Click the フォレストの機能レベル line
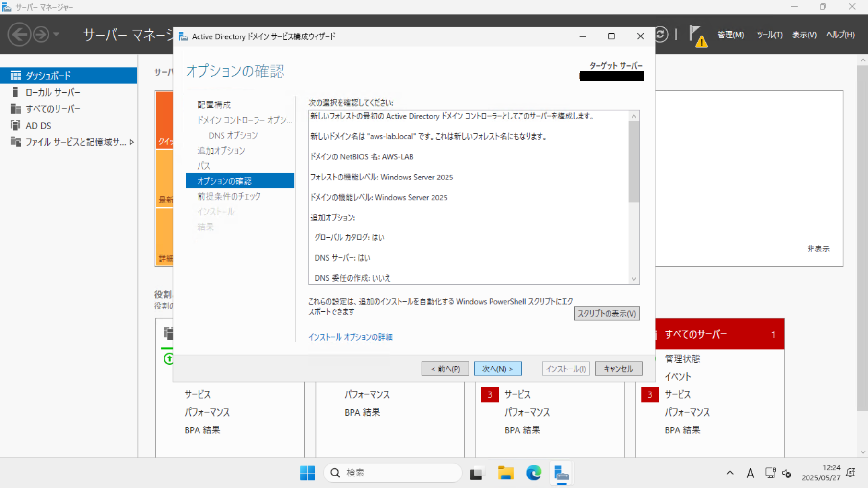This screenshot has width=868, height=488. 381,177
